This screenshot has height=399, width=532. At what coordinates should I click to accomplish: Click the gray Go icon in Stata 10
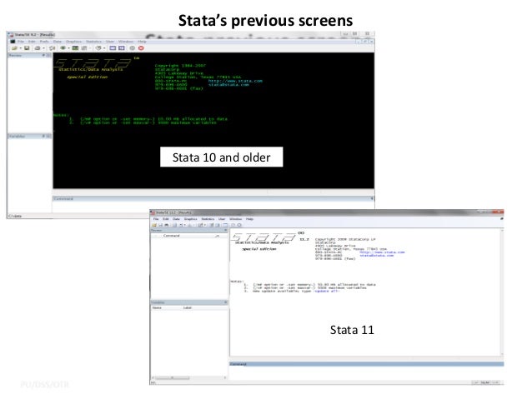pyautogui.click(x=133, y=48)
